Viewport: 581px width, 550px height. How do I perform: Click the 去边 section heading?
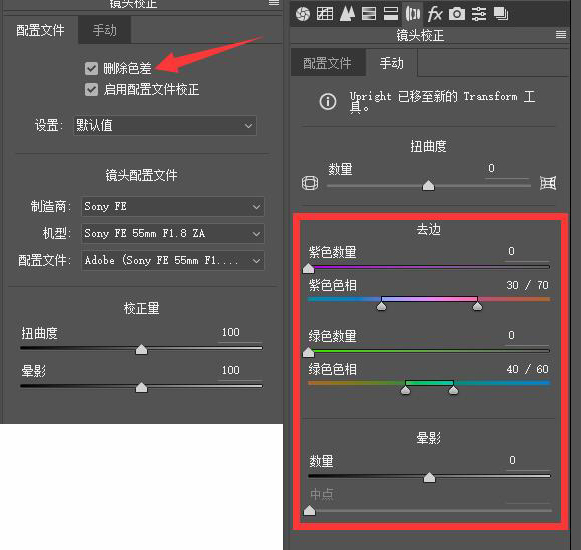[x=428, y=229]
